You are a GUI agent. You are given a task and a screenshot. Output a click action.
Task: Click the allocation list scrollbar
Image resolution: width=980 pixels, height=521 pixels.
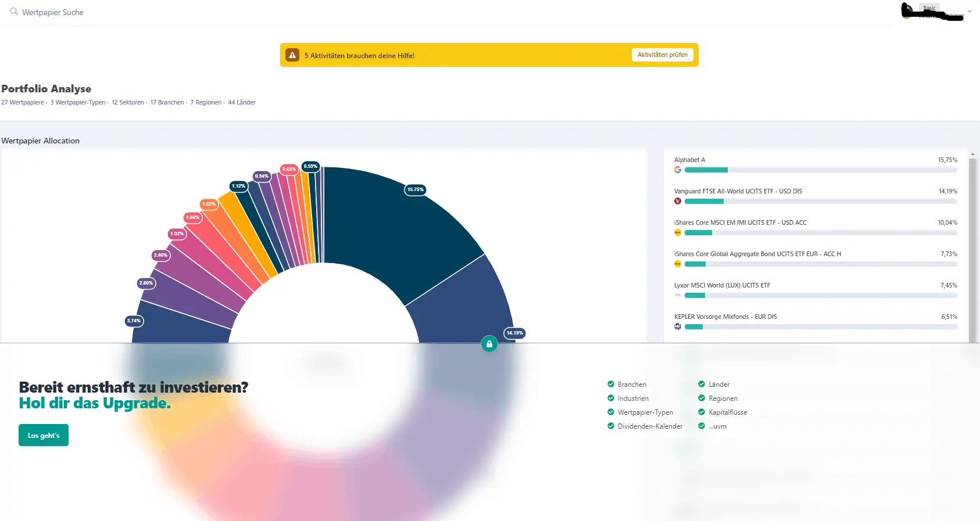972,250
